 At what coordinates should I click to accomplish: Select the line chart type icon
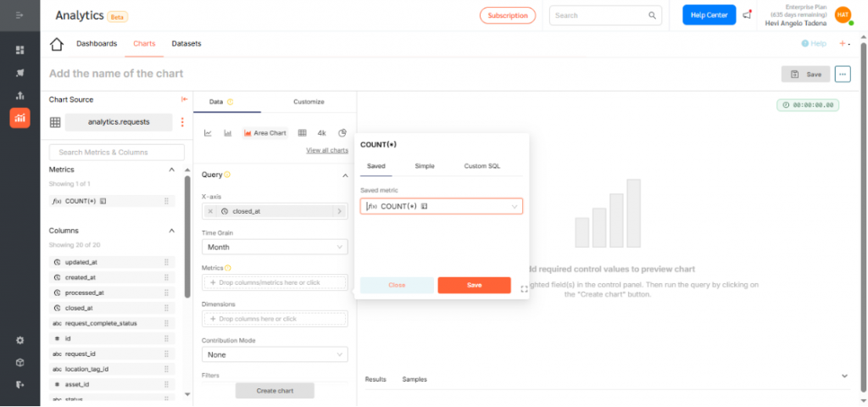point(208,133)
